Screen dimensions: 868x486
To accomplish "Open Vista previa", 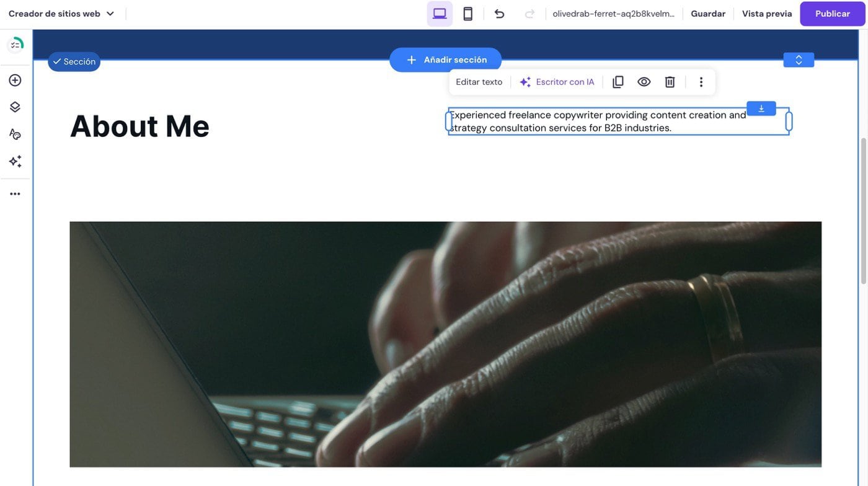I will (x=767, y=14).
